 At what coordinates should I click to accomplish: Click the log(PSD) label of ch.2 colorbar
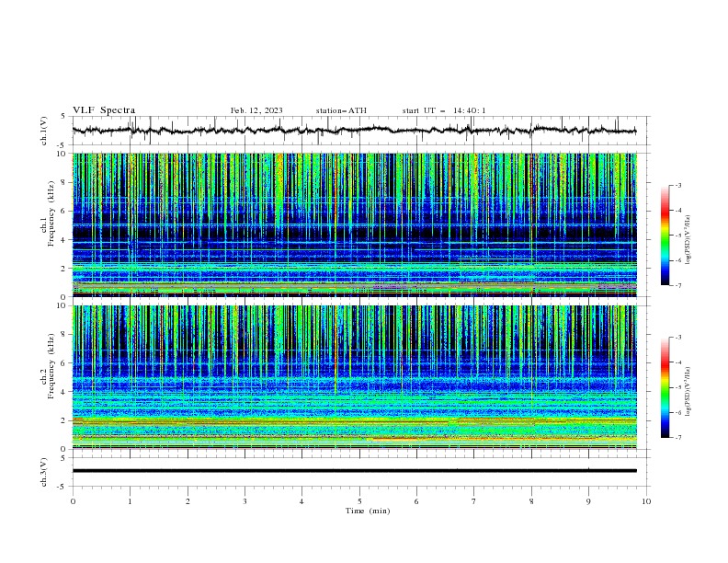point(688,392)
